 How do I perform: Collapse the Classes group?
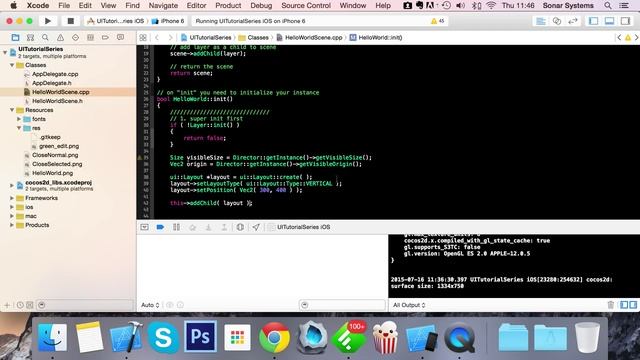pyautogui.click(x=12, y=65)
